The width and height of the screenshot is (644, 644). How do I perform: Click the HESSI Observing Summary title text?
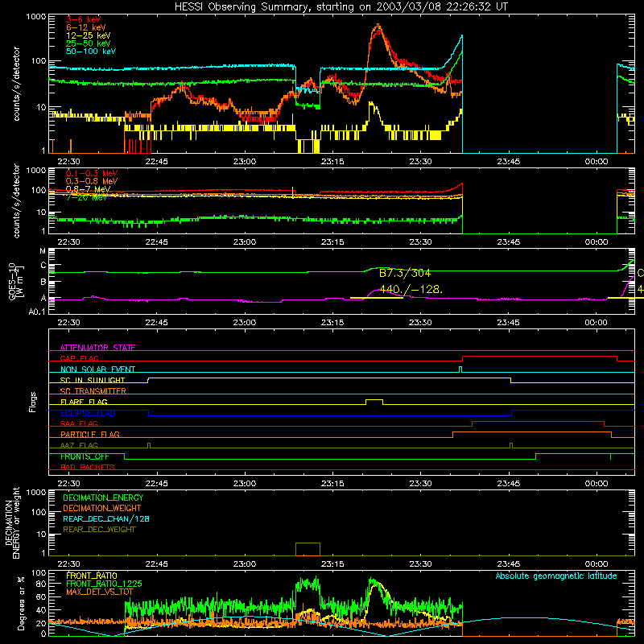tap(341, 7)
